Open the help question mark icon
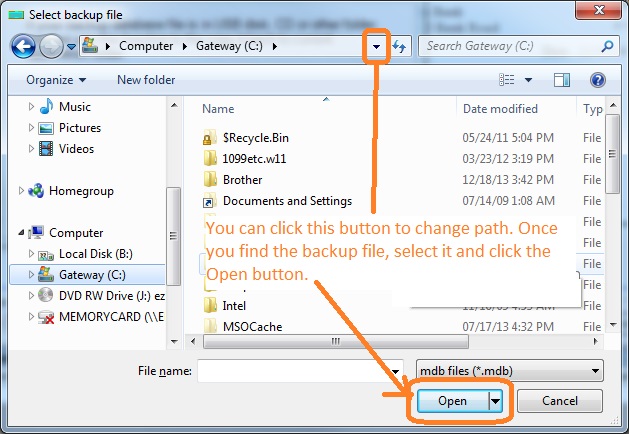The height and width of the screenshot is (434, 629). 598,79
